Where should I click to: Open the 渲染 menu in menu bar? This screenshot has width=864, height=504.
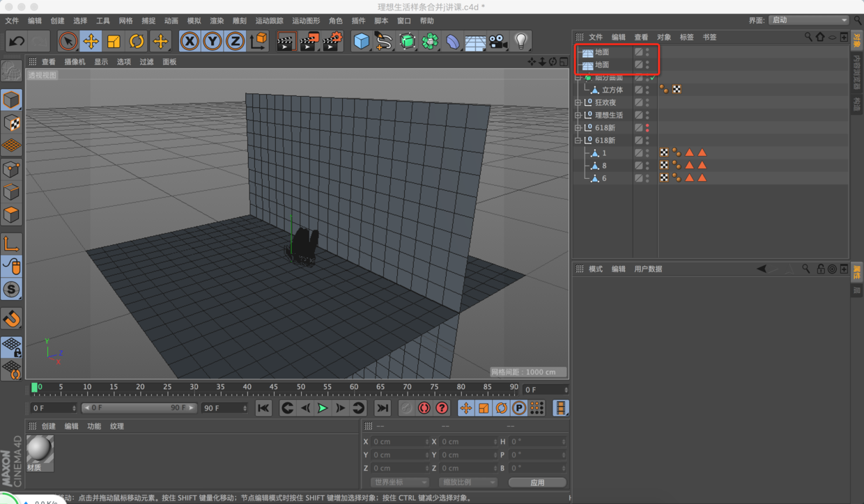pyautogui.click(x=217, y=21)
